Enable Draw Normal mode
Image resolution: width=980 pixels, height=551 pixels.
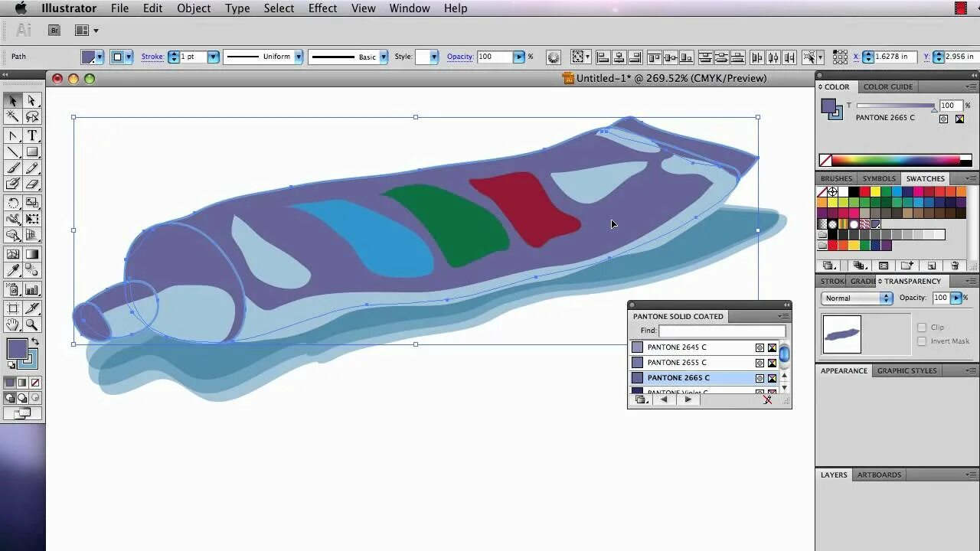pyautogui.click(x=10, y=398)
